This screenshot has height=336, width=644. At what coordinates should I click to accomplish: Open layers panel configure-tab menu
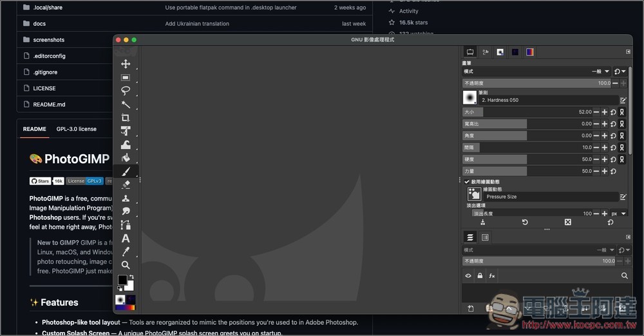628,237
